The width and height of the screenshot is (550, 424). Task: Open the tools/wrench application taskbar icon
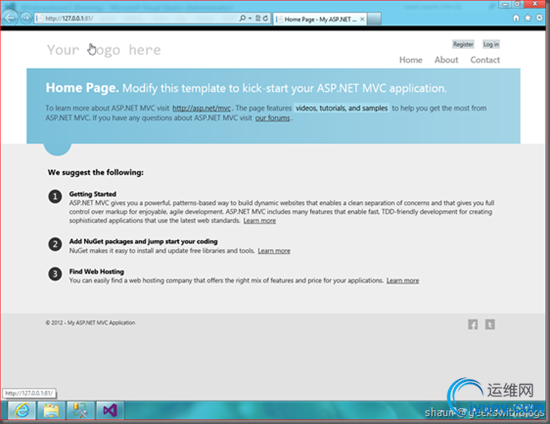pyautogui.click(x=81, y=410)
